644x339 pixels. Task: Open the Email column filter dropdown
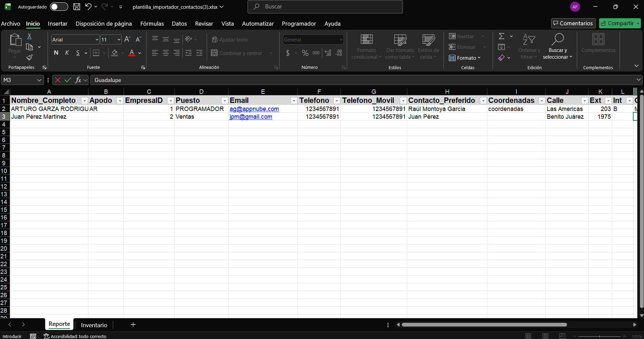click(293, 101)
